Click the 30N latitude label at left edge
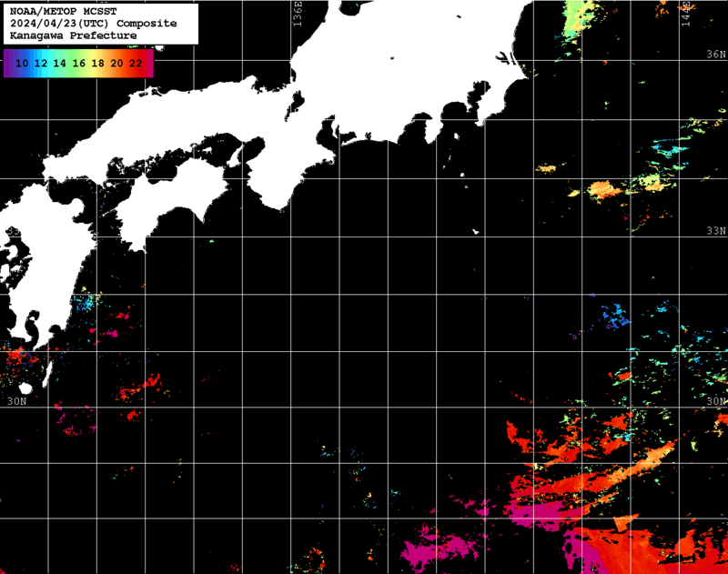This screenshot has width=728, height=574. (16, 401)
